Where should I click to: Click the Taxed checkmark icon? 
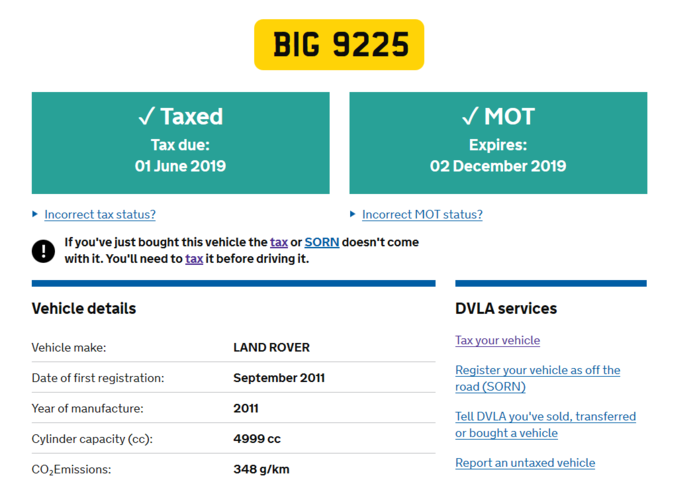click(x=147, y=116)
